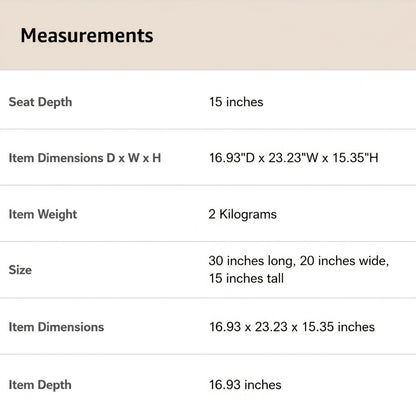Click the 15 inches tall text line
416x416 pixels.
pos(246,278)
